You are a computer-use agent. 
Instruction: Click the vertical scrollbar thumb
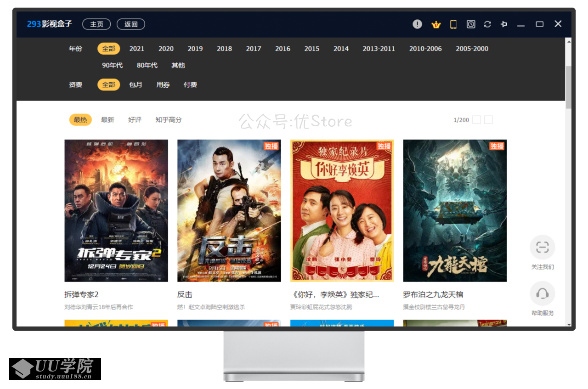tap(568, 87)
